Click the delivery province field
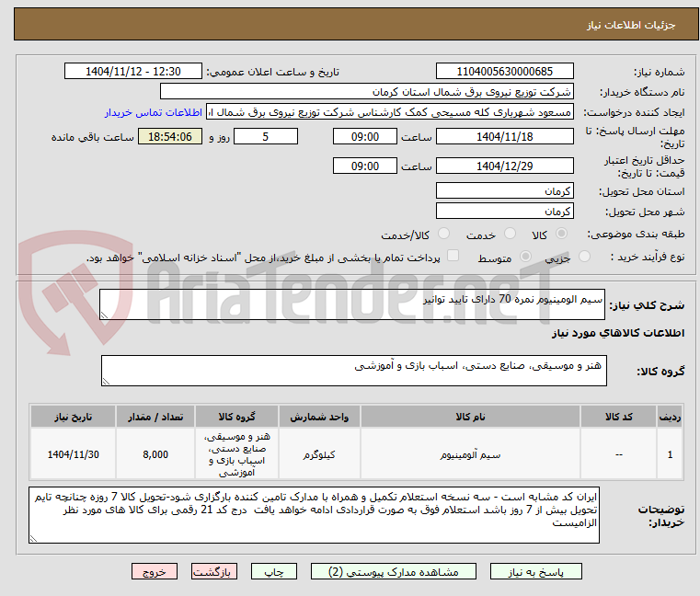 point(504,191)
